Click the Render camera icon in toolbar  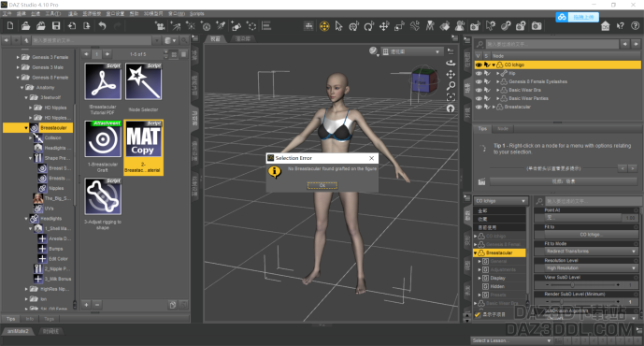tap(536, 26)
